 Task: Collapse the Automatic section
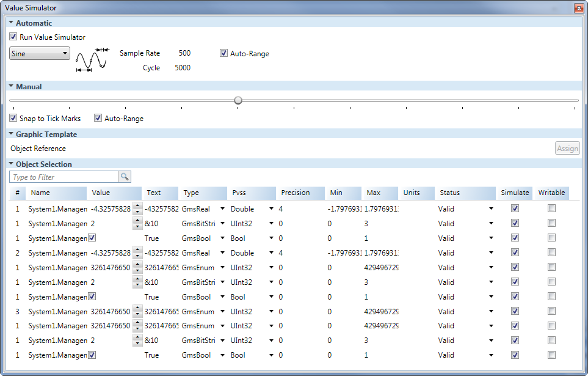[11, 23]
